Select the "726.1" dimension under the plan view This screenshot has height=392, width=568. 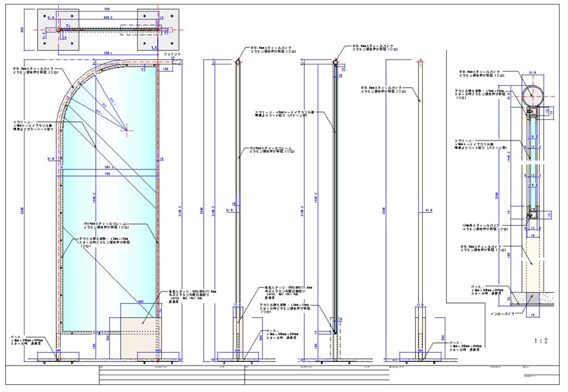point(108,53)
